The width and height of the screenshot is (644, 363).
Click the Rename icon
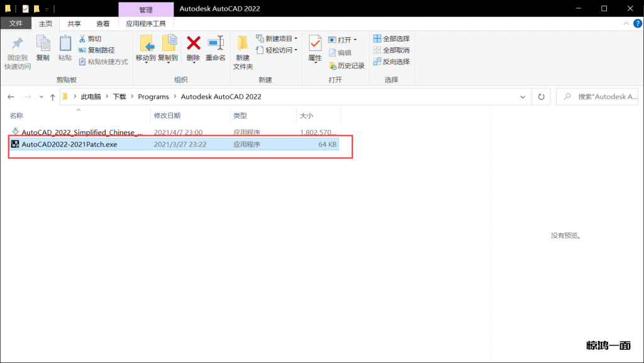point(216,44)
